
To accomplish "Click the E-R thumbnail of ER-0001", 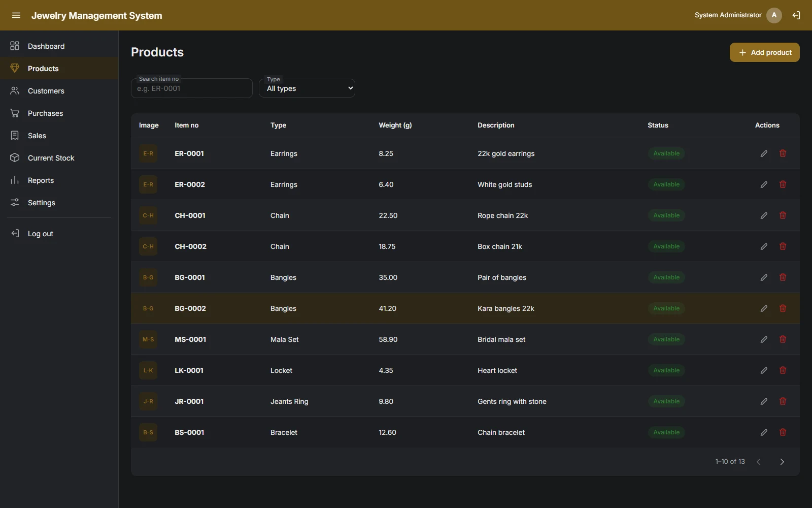I will coord(148,153).
